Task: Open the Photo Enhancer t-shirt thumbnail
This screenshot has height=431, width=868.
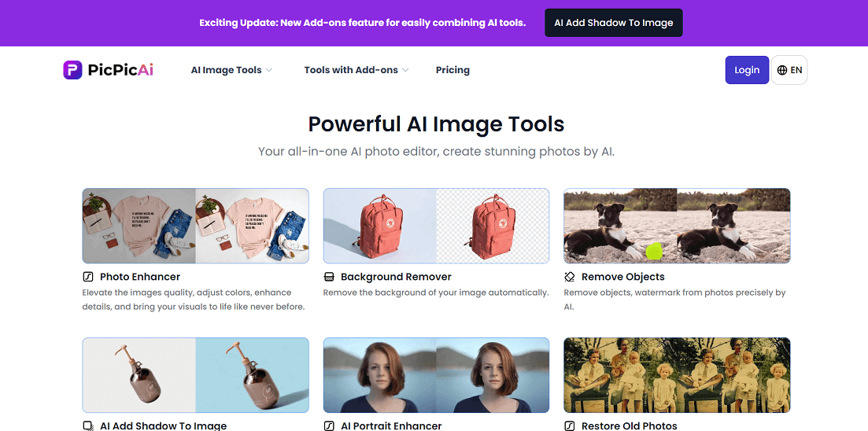Action: tap(195, 226)
